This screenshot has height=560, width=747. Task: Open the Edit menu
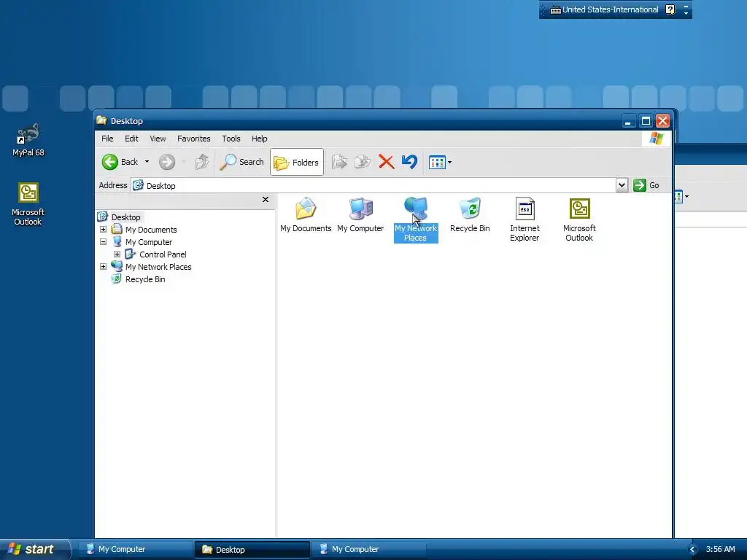click(x=131, y=139)
